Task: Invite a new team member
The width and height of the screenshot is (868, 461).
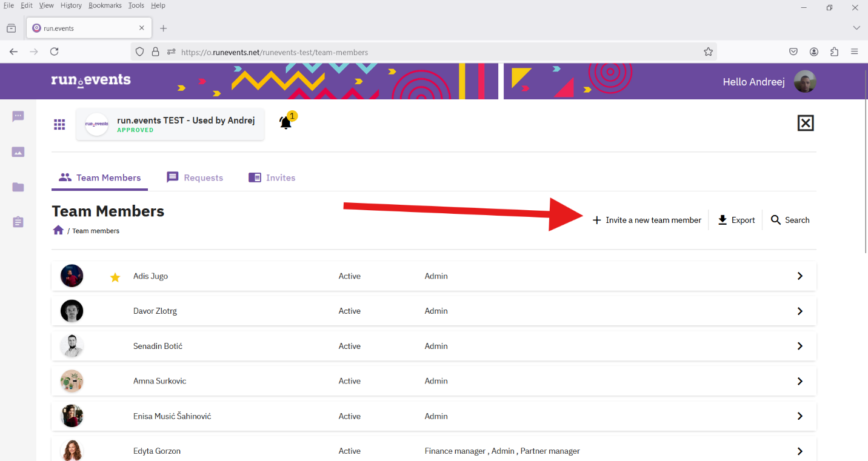Action: tap(647, 220)
